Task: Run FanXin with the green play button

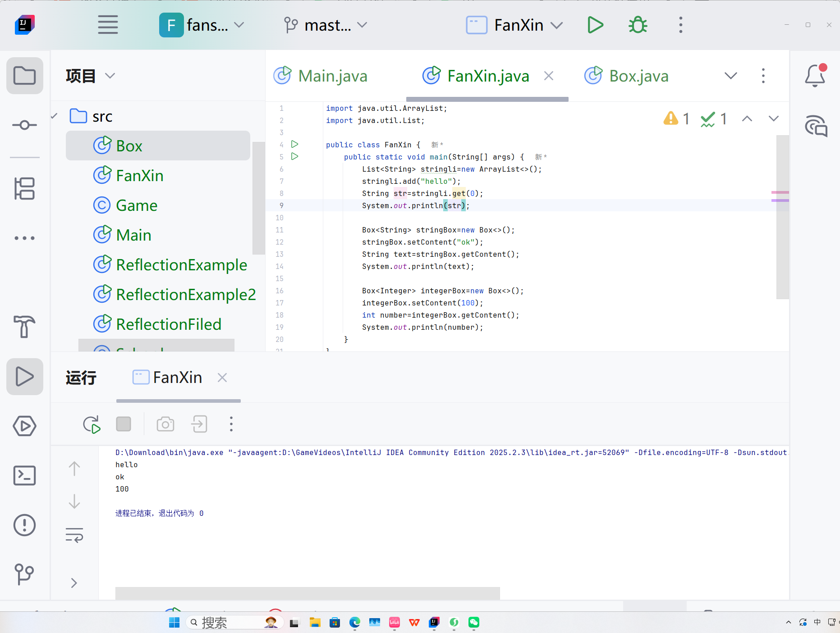Action: (x=595, y=25)
